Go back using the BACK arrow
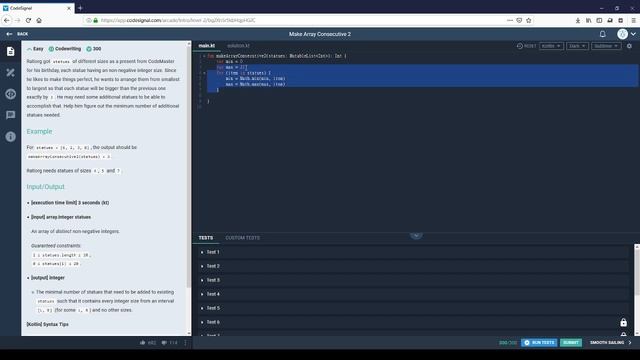 click(x=17, y=34)
